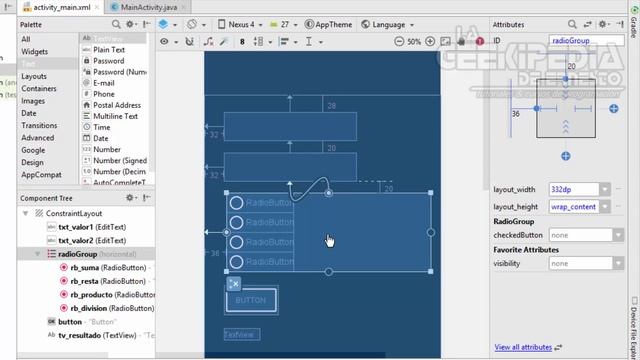Add bottom constraint plus icon
Screen dimensions: 640x360
tap(565, 156)
